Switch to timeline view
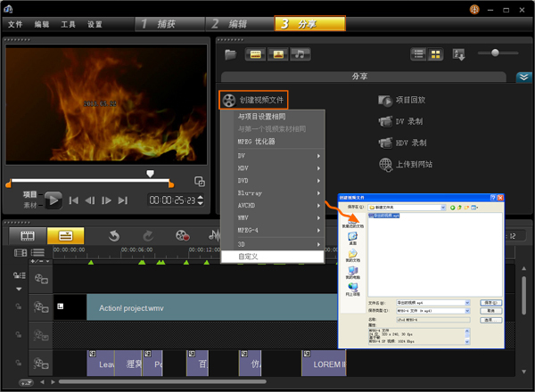The height and width of the screenshot is (392, 535). point(65,235)
